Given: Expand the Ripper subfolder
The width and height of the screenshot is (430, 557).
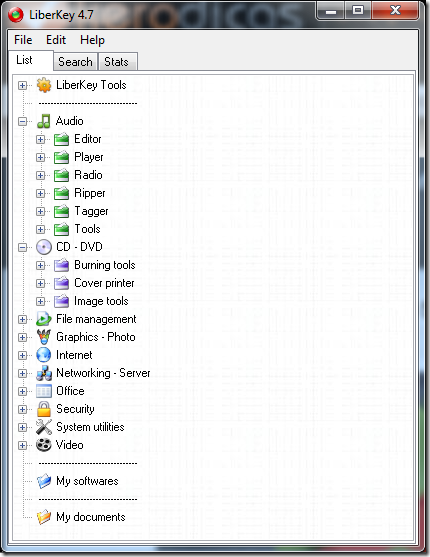Looking at the screenshot, I should tap(41, 194).
